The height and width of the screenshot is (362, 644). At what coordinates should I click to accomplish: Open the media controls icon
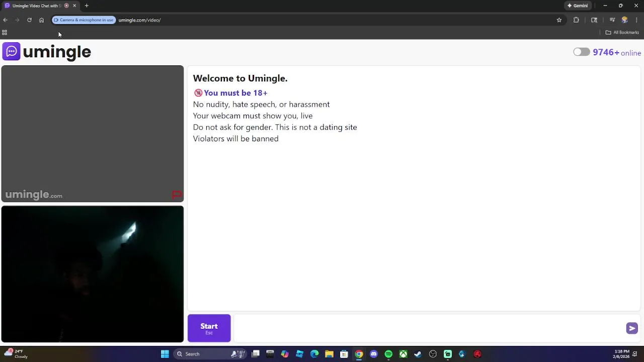click(x=612, y=20)
